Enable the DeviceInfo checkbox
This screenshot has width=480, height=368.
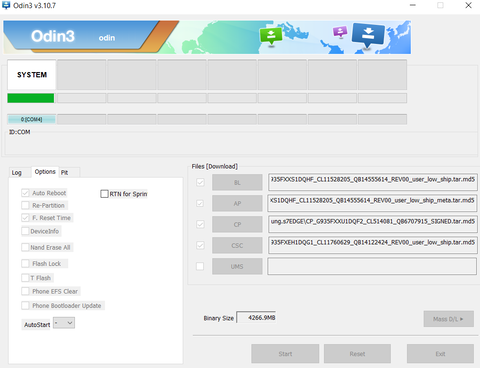click(25, 231)
